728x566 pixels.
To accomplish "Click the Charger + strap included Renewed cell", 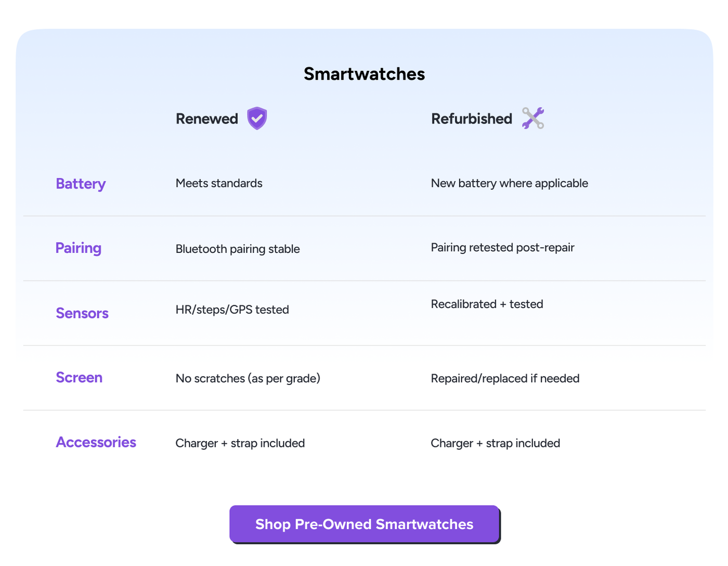I will (240, 443).
